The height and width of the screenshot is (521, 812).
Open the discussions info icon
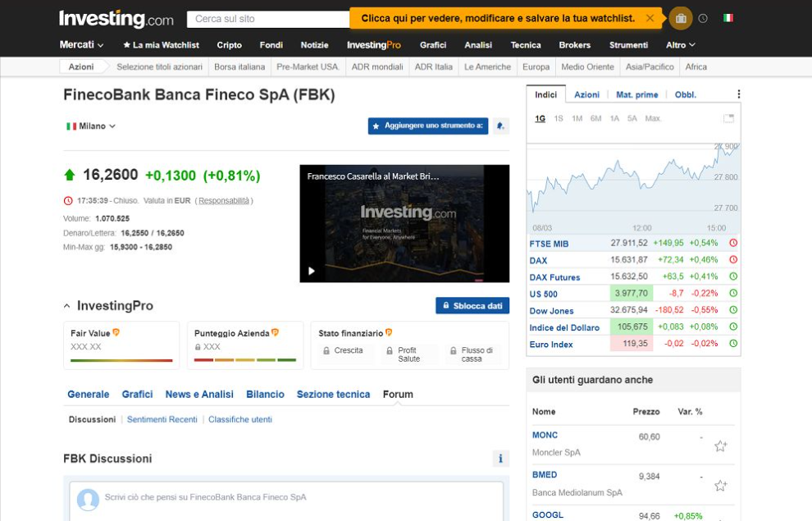click(x=500, y=459)
